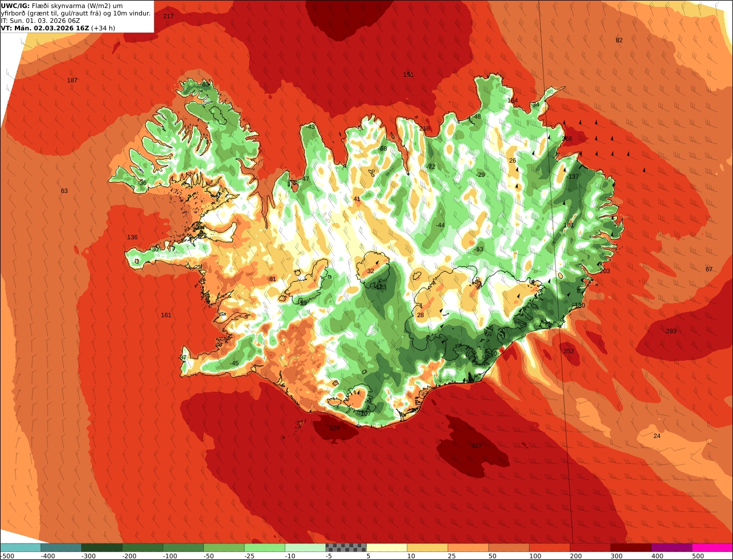733x560 pixels.
Task: Click the pale yellow swatch between 5 and 10
Action: (x=387, y=547)
